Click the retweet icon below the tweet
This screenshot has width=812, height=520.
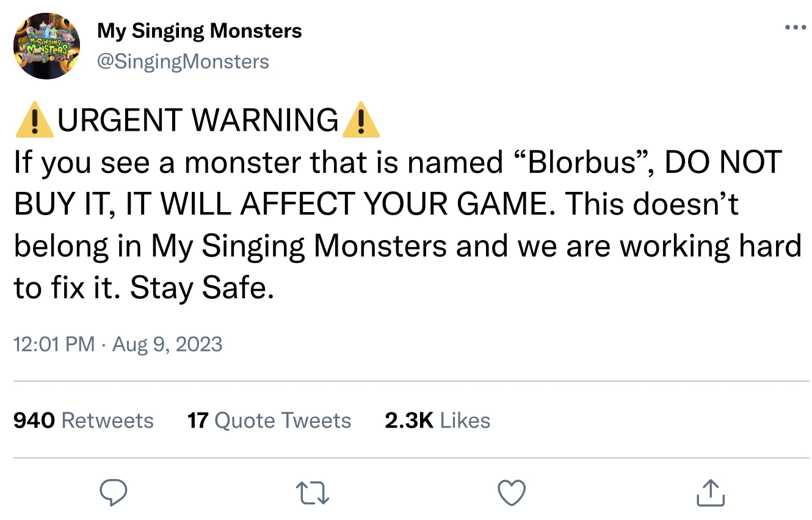coord(312,492)
